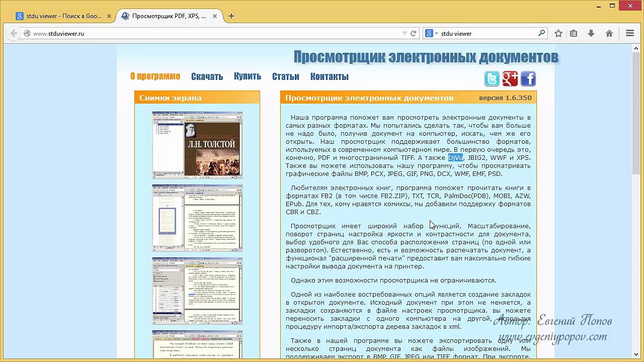Close the Просмотрщик PDF, XPS tab
The height and width of the screenshot is (362, 644).
pos(214,16)
